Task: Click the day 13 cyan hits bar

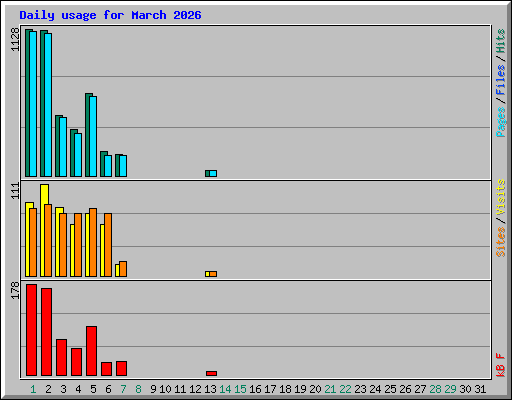Action: click(x=213, y=174)
